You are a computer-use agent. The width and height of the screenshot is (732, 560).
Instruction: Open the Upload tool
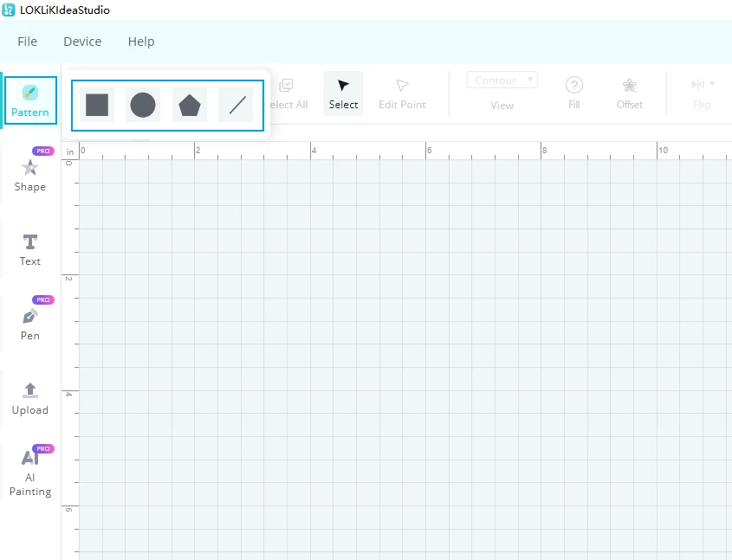click(x=30, y=399)
